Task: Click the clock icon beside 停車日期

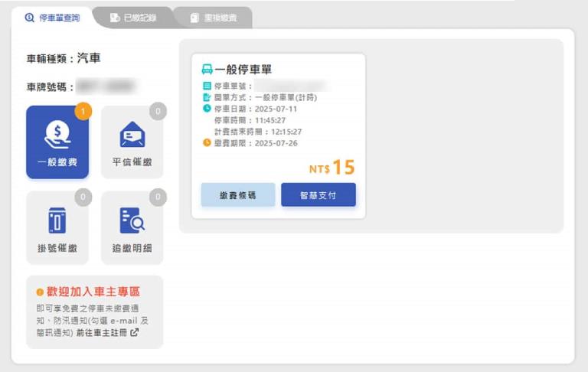Action: pos(207,109)
